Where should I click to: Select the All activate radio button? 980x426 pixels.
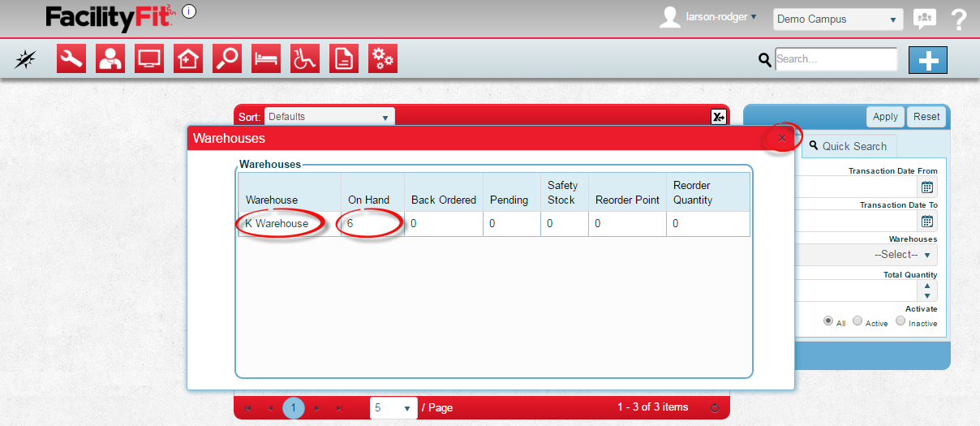(828, 321)
